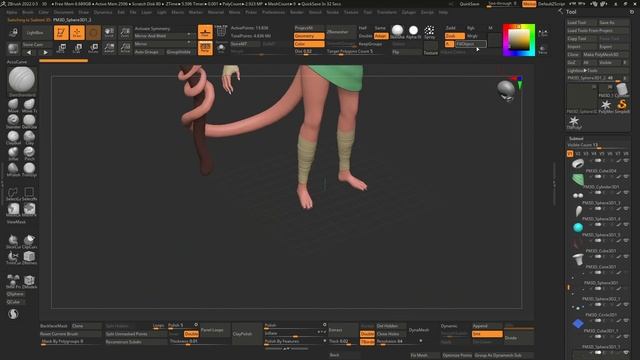640x360 pixels.
Task: Toggle BackfaceMask option
Action: [54, 326]
